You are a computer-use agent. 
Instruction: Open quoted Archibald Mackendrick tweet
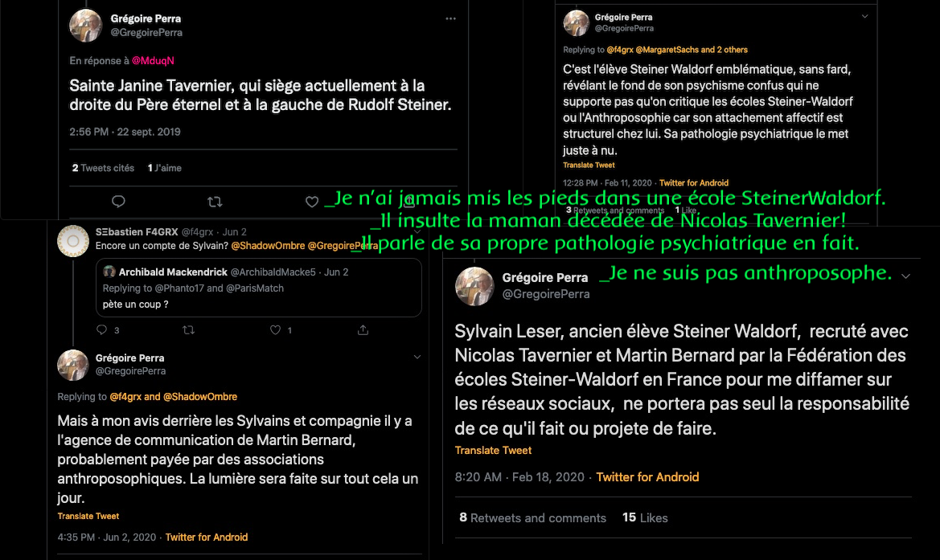[x=258, y=288]
